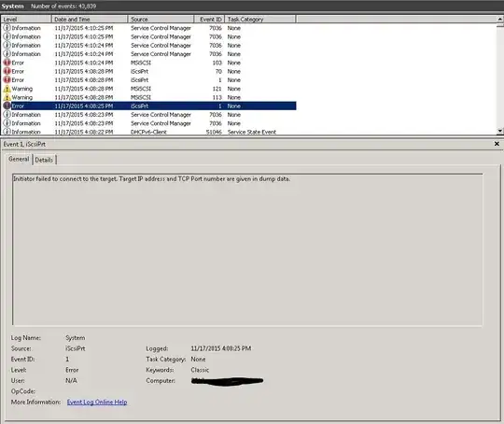Switch to the Details tab
The height and width of the screenshot is (424, 504).
[44, 160]
